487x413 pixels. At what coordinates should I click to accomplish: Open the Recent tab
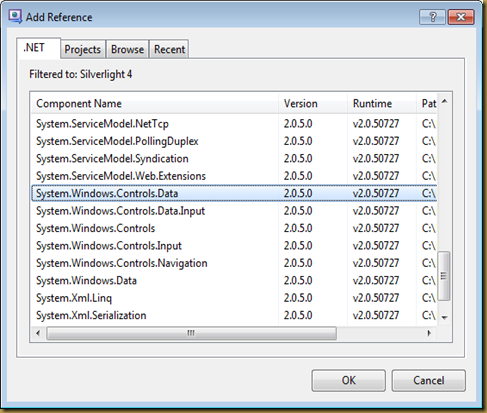pyautogui.click(x=169, y=49)
